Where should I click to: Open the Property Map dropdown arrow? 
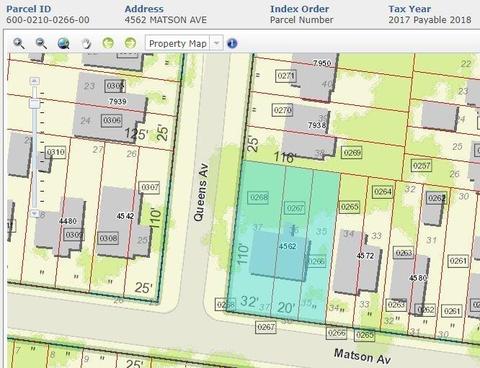[x=216, y=43]
